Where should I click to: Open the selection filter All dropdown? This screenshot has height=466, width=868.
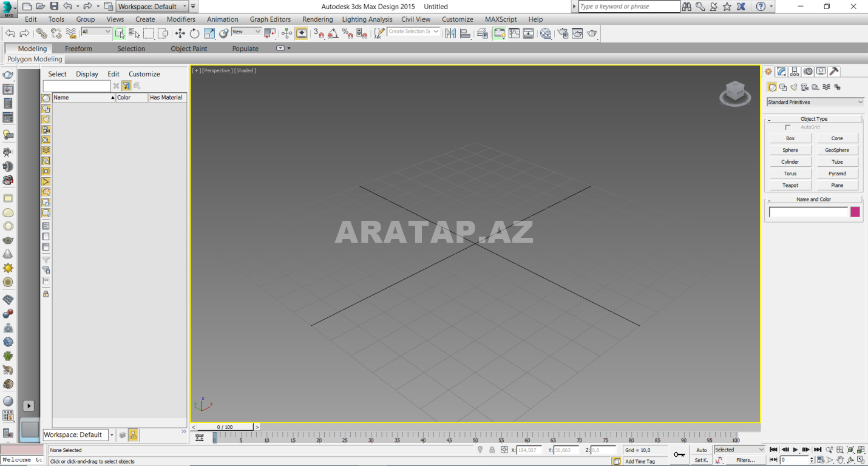pos(97,32)
